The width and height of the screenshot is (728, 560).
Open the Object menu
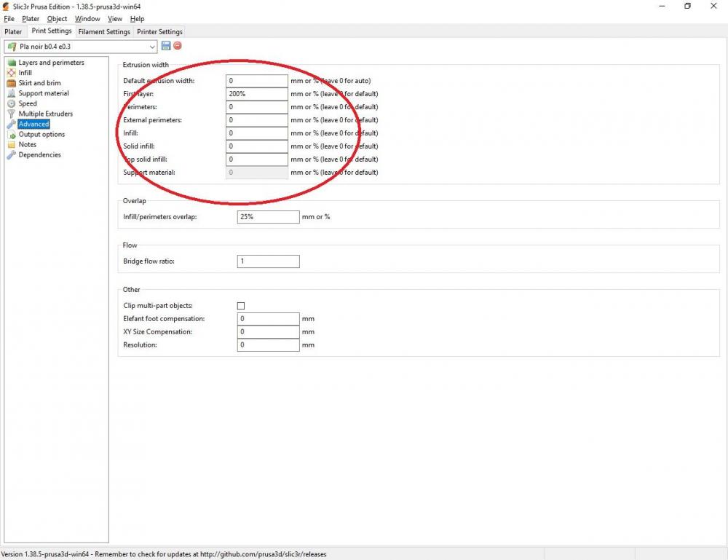tap(57, 19)
